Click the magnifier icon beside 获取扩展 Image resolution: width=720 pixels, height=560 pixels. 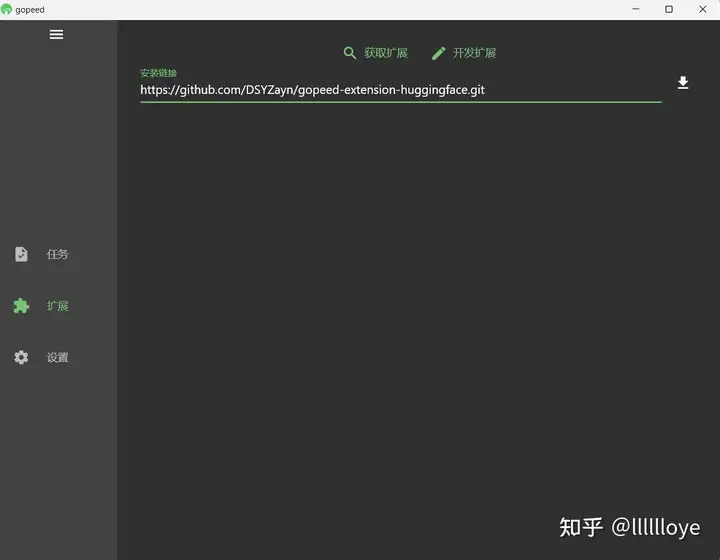[350, 53]
